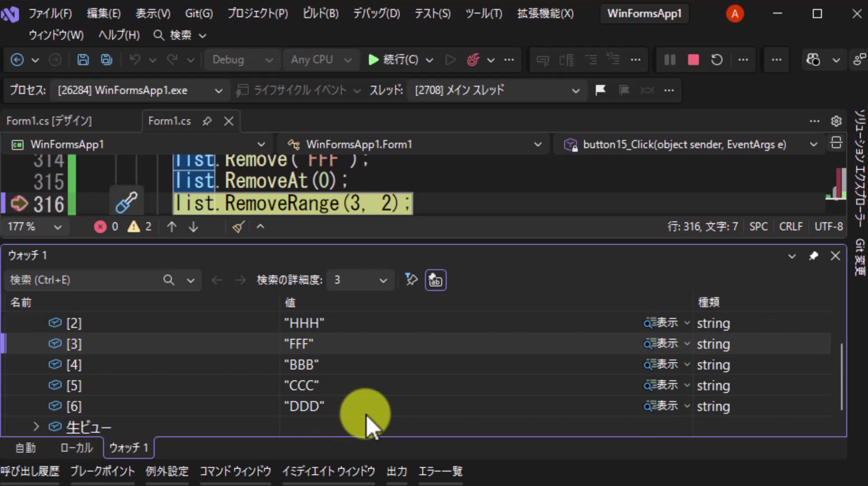Click the screwdriver quick actions icon on line 316
Viewport: 868px width, 486px height.
click(126, 202)
